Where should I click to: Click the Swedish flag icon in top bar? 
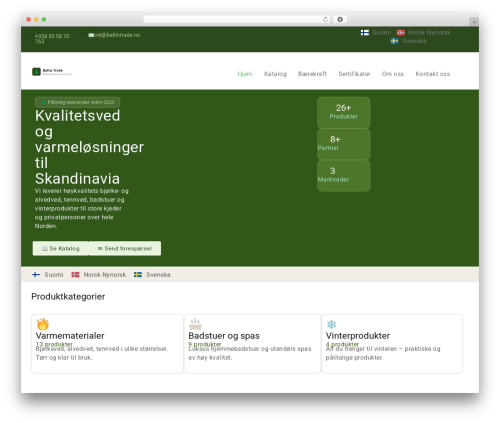coord(394,41)
